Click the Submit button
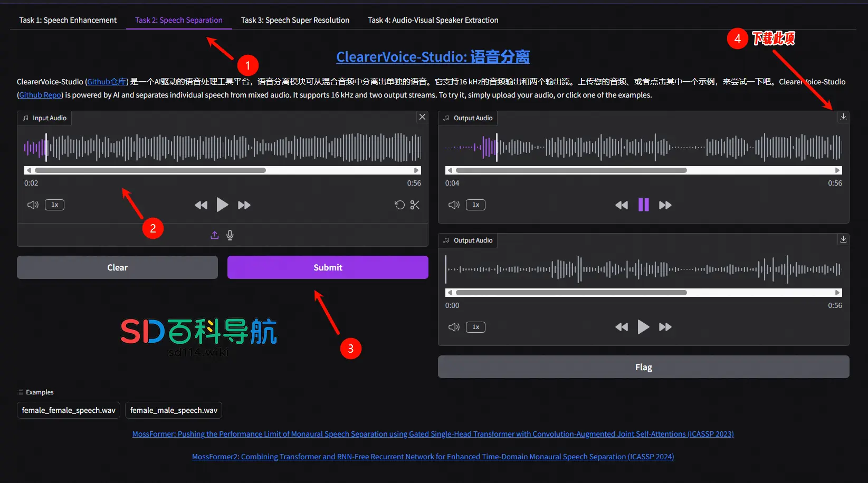Screen dimensions: 868x483 (328, 267)
